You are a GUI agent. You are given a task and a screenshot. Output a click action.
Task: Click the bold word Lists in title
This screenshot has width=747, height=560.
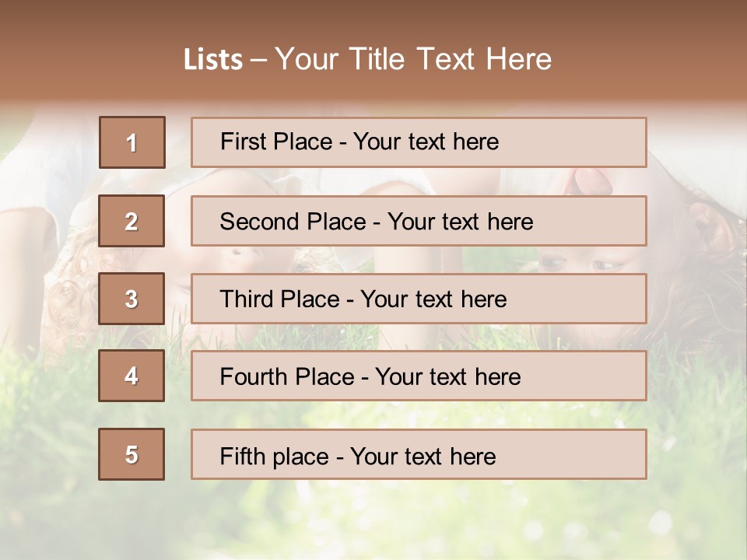pyautogui.click(x=213, y=60)
